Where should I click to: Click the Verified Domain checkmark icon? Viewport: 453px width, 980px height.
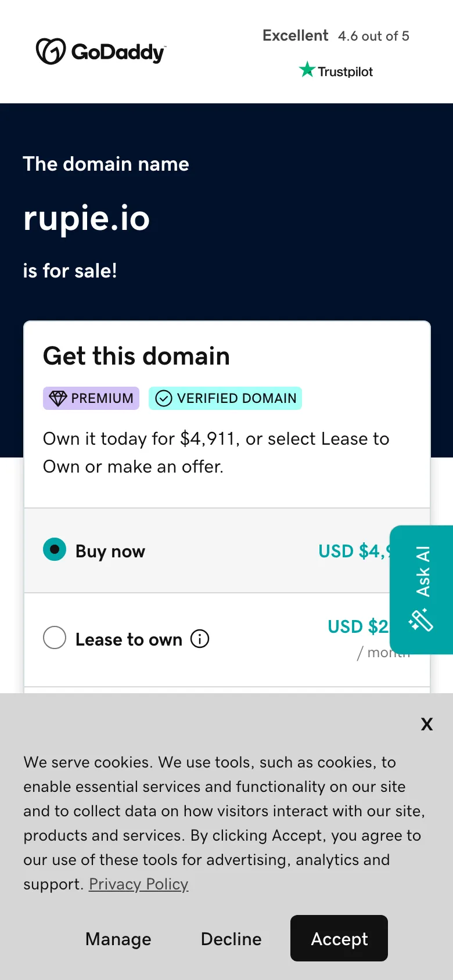164,398
